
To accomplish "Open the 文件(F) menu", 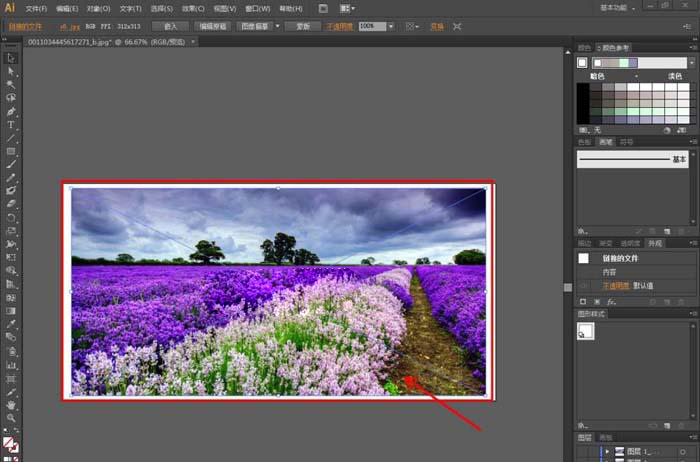I will (36, 8).
